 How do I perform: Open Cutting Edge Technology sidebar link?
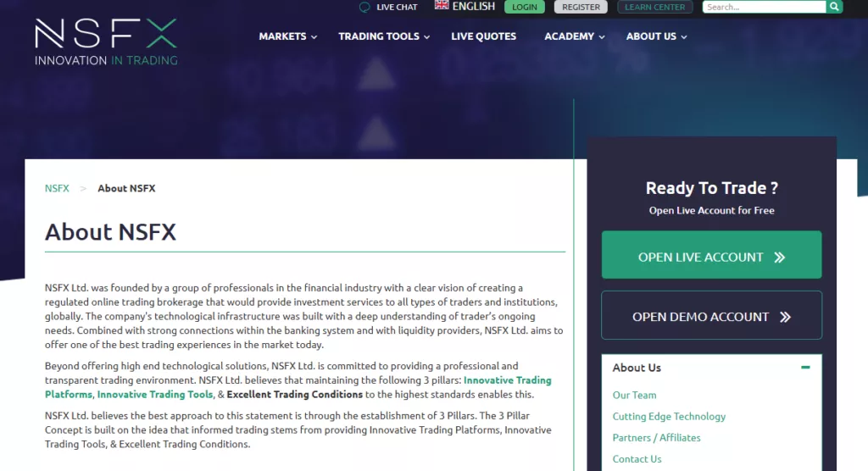tap(669, 416)
